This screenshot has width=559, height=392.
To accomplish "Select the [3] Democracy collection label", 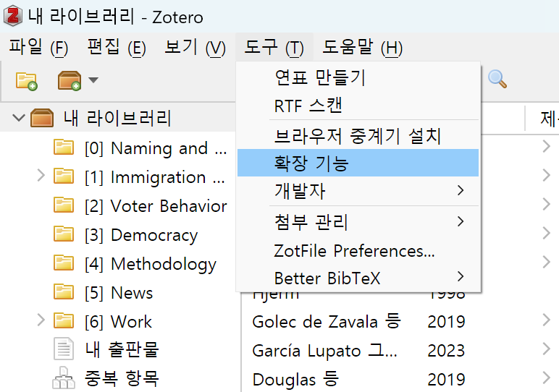I will point(141,235).
